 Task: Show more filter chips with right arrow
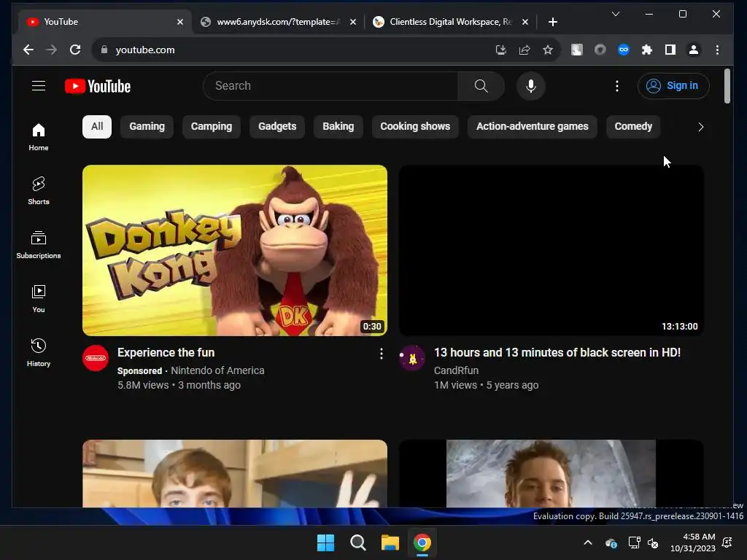click(x=700, y=127)
